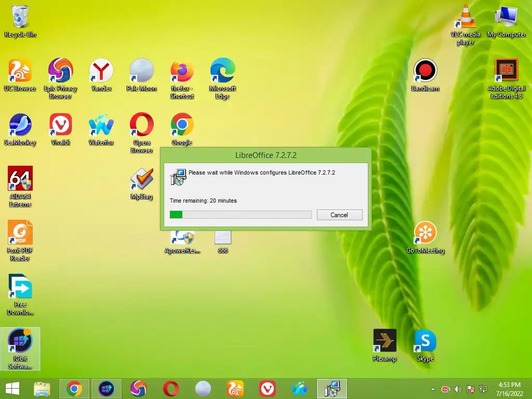The height and width of the screenshot is (399, 532).
Task: Select the Bandicam desktop icon
Action: click(425, 75)
